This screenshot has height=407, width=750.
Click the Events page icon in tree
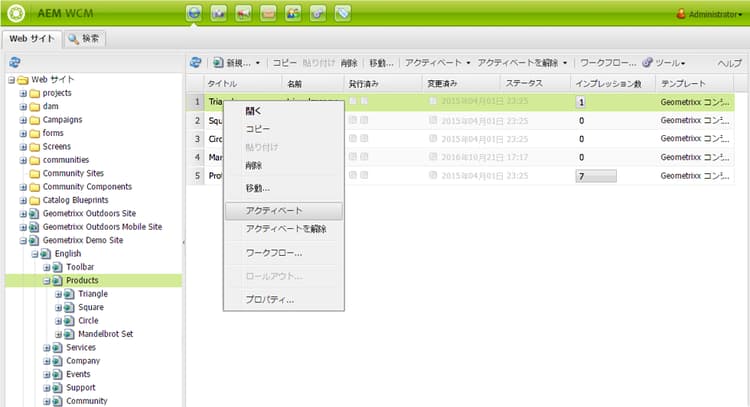[x=57, y=374]
